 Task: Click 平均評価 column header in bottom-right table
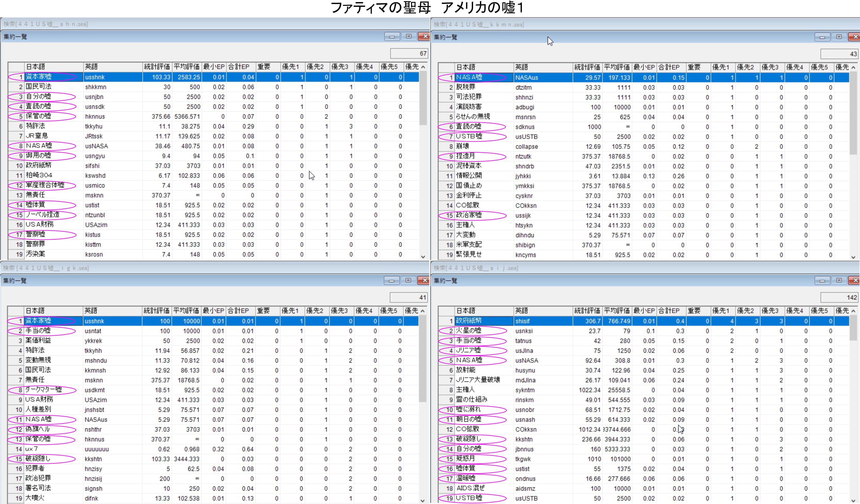[617, 311]
